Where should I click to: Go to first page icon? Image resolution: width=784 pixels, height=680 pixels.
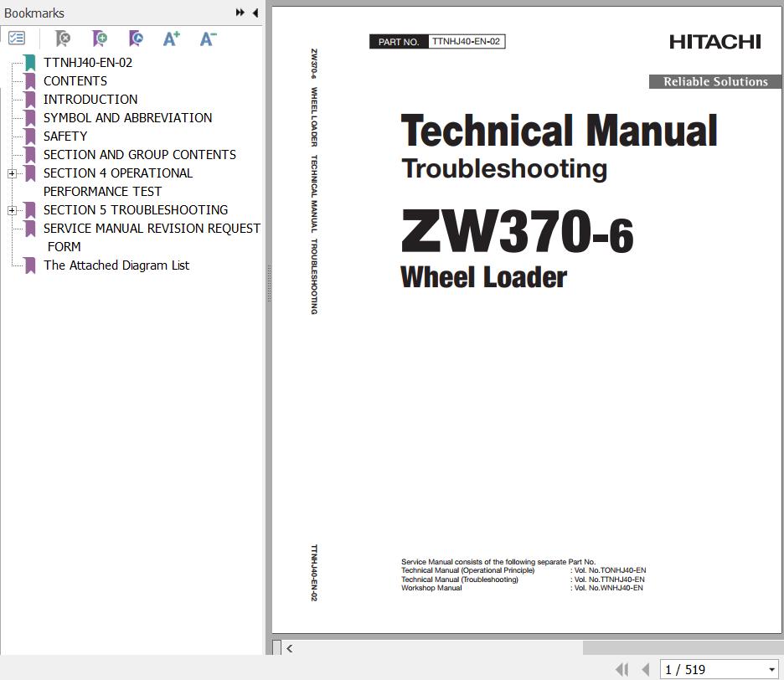[622, 669]
